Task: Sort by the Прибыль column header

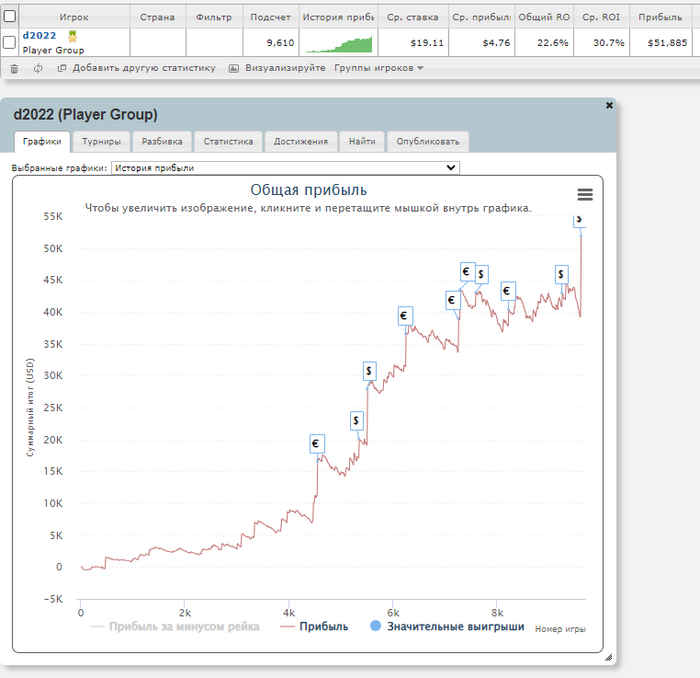Action: 660,17
